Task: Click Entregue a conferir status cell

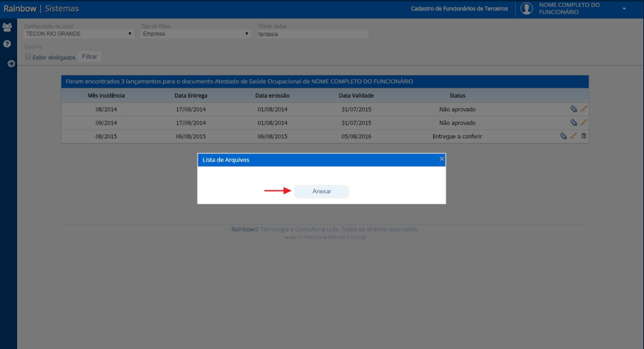Action: click(x=457, y=137)
